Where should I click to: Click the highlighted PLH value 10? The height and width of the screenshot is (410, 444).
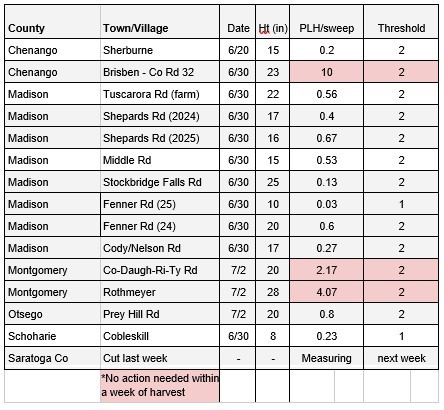tap(327, 72)
